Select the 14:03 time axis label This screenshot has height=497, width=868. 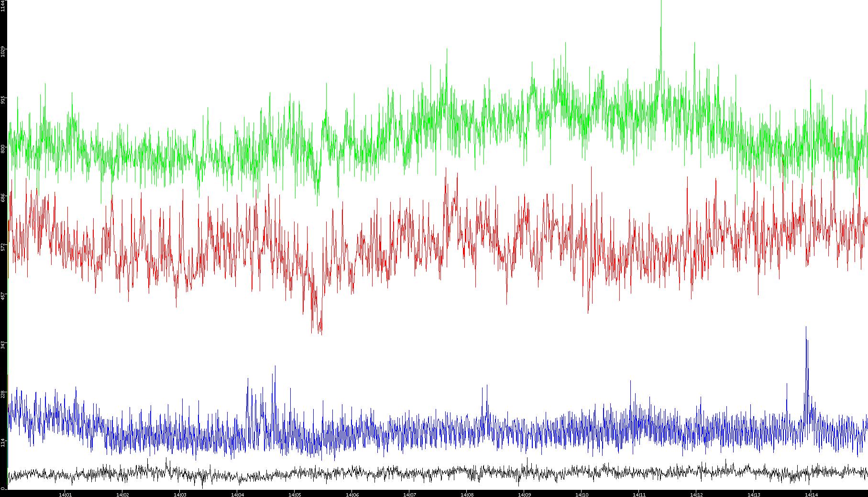point(180,495)
